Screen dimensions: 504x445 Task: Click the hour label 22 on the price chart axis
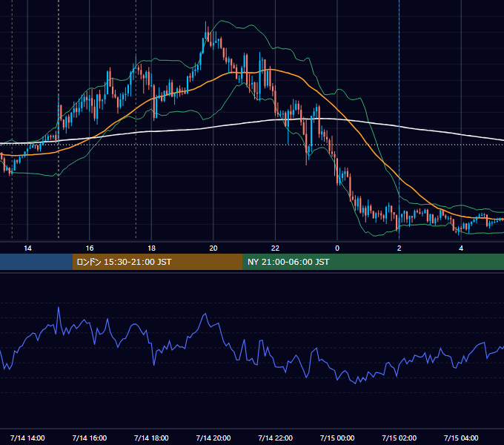click(275, 248)
